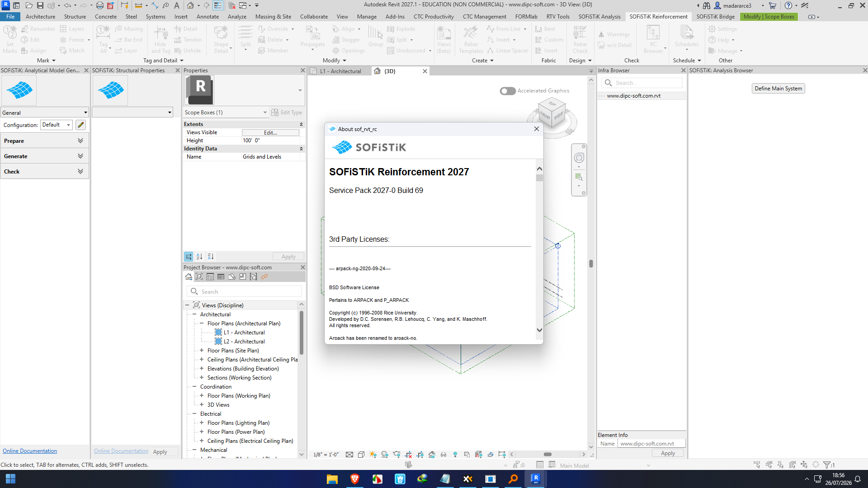Screen dimensions: 868x488
Task: Open the Scope Boxes (1) filter dropdown
Action: [226, 113]
